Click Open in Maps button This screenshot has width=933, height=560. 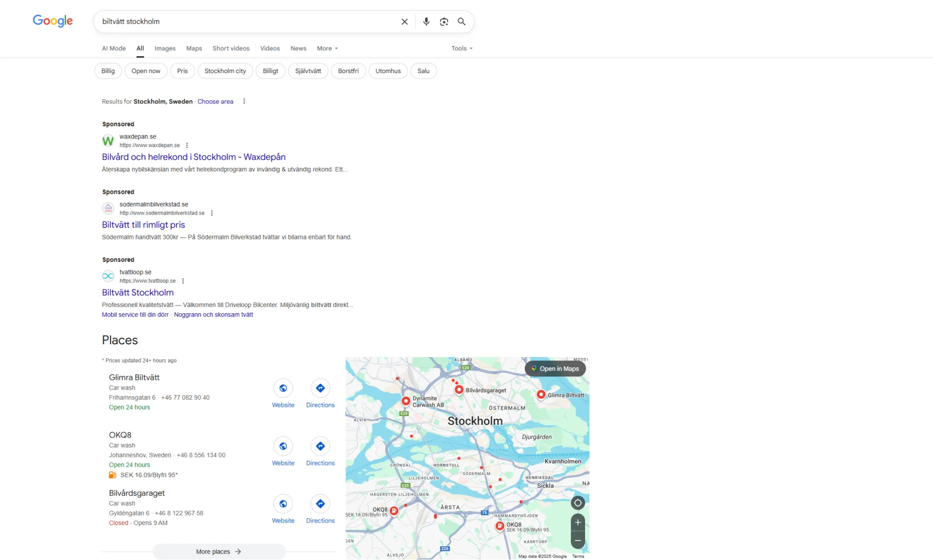pos(555,369)
